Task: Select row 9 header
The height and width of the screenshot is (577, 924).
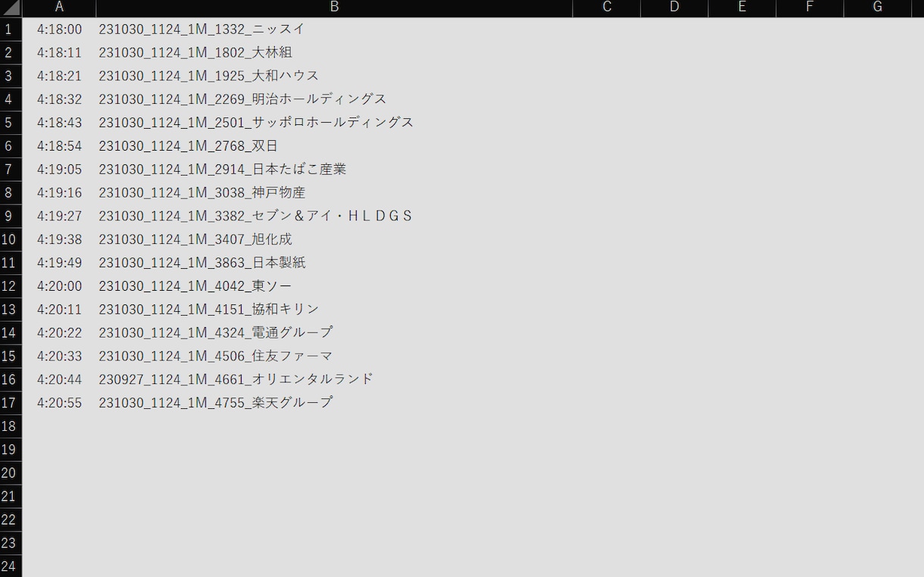Action: tap(11, 216)
